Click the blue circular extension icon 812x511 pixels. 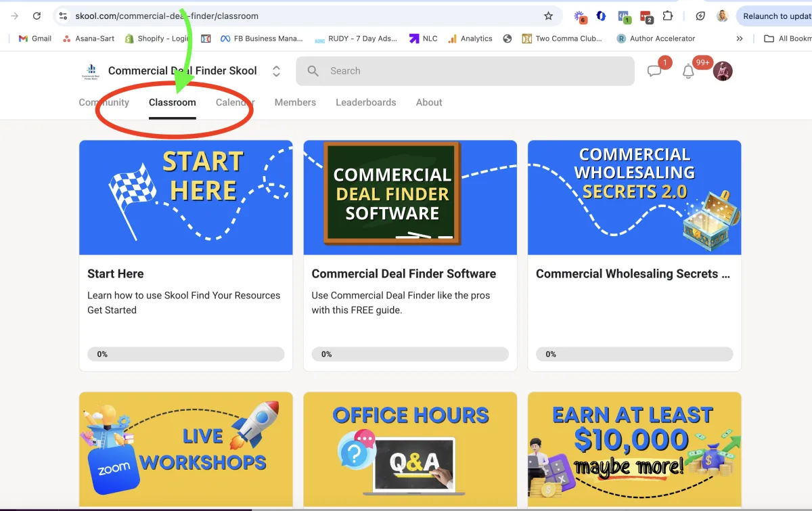pos(600,16)
